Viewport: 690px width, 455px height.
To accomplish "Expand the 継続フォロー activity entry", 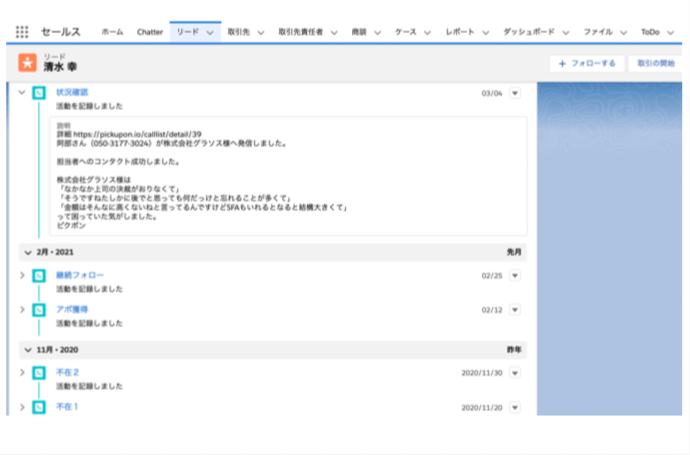I will (21, 275).
